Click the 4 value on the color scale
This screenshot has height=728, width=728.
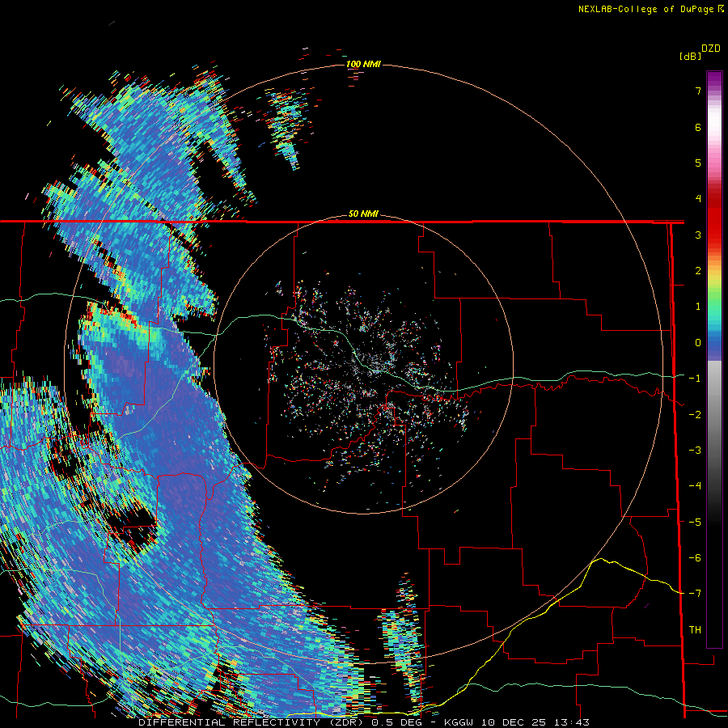pyautogui.click(x=698, y=199)
